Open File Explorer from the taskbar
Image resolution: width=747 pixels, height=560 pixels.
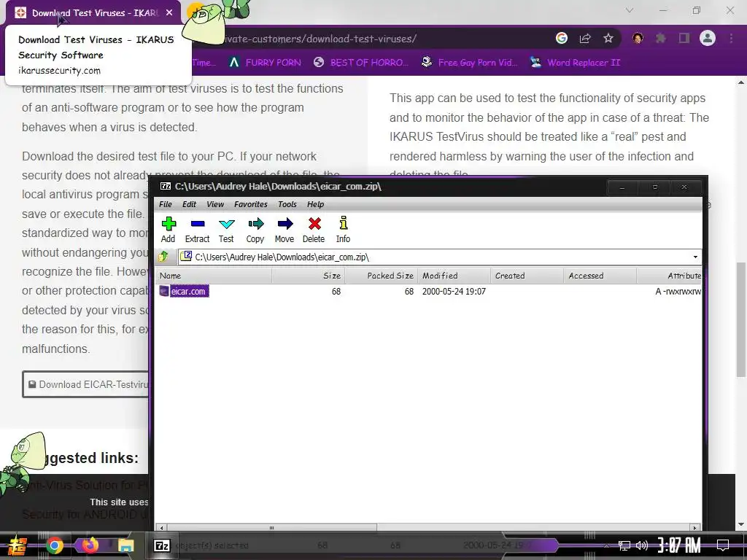tap(125, 545)
